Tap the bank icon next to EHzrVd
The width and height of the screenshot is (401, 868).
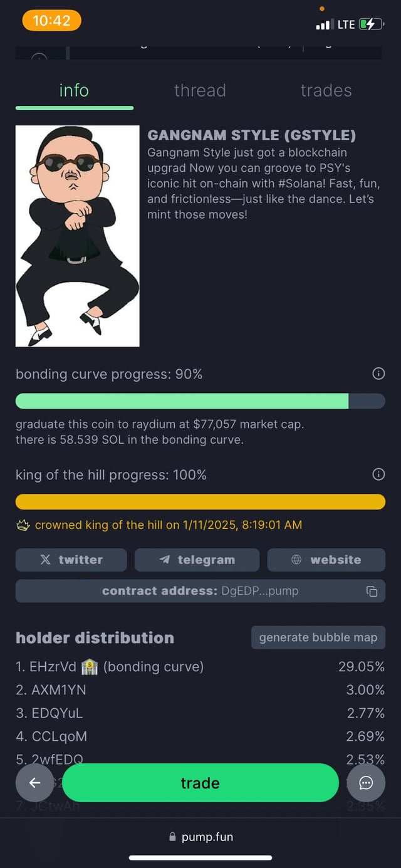[x=90, y=667]
